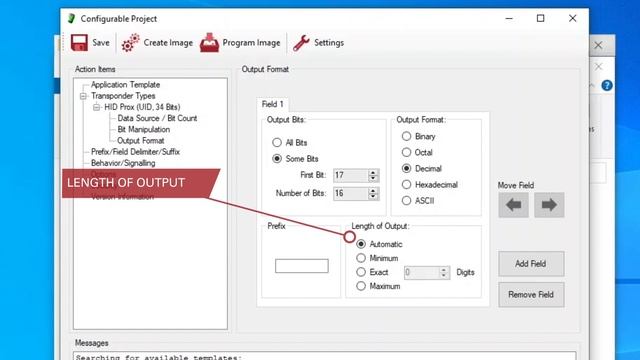The width and height of the screenshot is (640, 360).
Task: Select Application Template in tree
Action: [x=125, y=84]
